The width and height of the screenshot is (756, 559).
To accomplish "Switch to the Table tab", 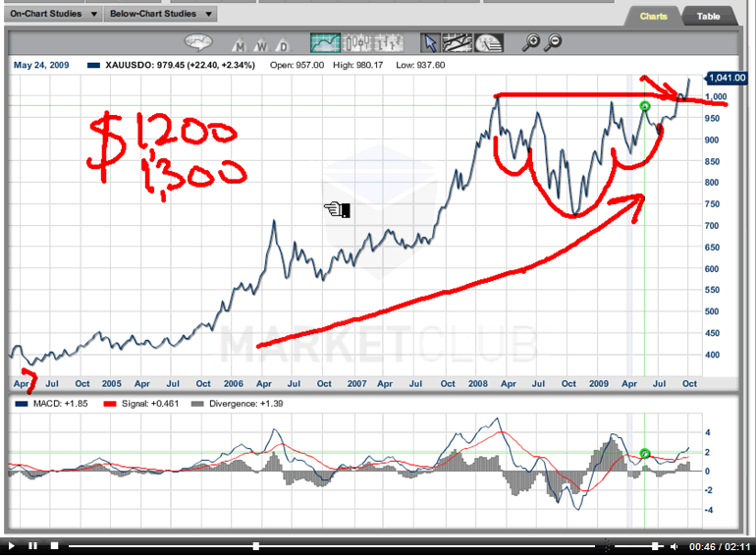I will point(708,17).
